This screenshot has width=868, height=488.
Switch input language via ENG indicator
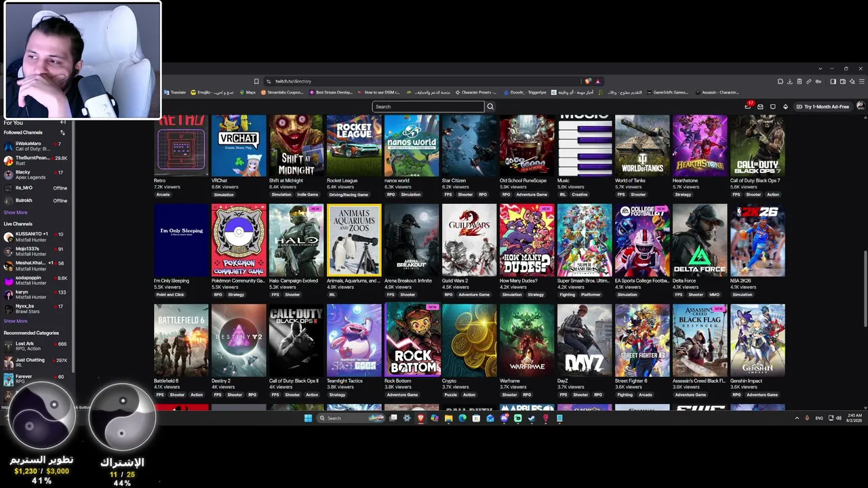click(x=819, y=418)
